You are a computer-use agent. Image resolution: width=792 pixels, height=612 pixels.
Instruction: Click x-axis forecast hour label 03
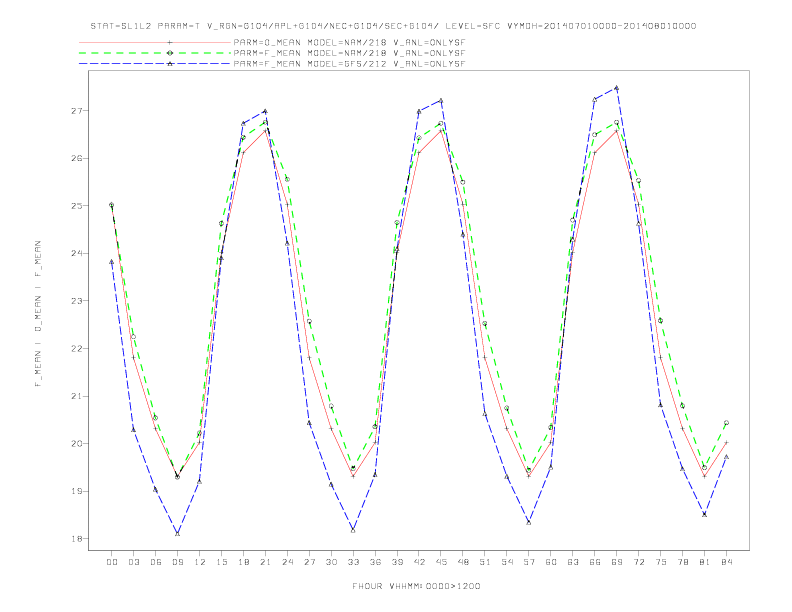click(133, 562)
